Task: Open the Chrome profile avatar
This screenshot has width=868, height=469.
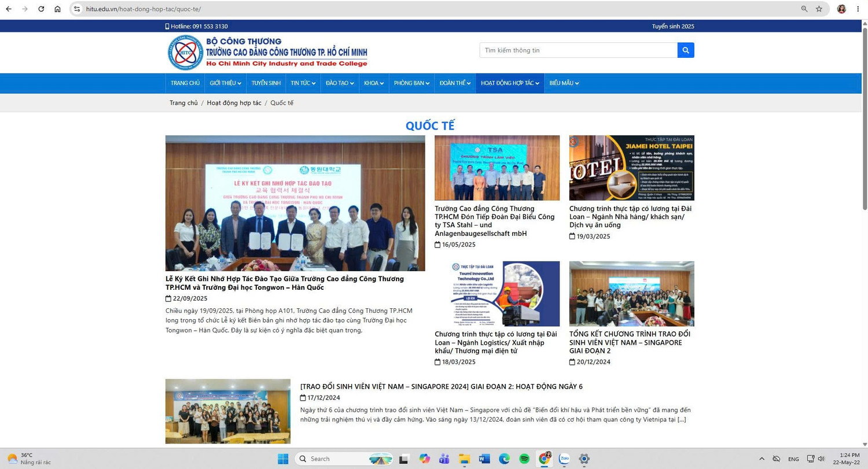Action: tap(841, 9)
